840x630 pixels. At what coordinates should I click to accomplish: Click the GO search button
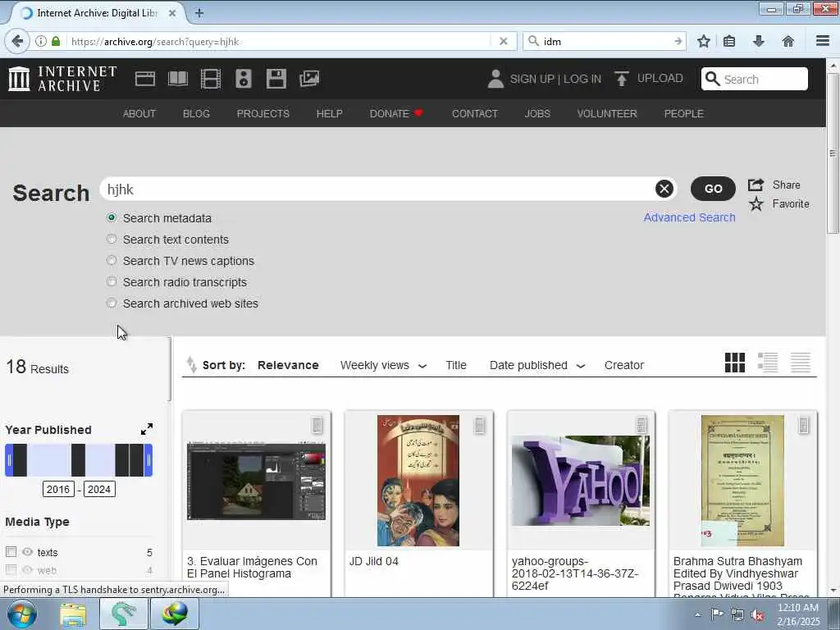coord(713,189)
